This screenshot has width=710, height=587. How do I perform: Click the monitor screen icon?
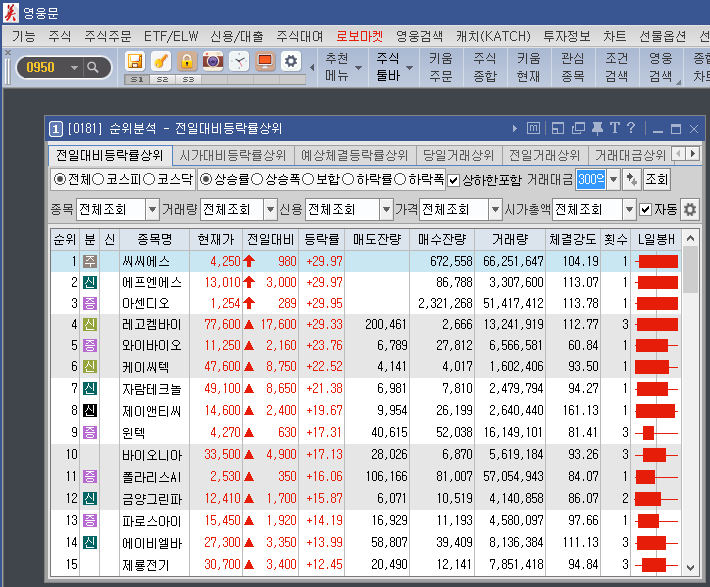point(265,61)
